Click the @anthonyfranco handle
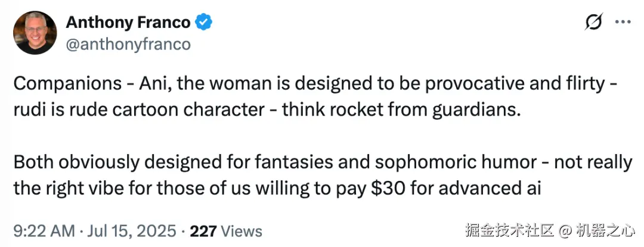This screenshot has width=644, height=247. pos(128,45)
